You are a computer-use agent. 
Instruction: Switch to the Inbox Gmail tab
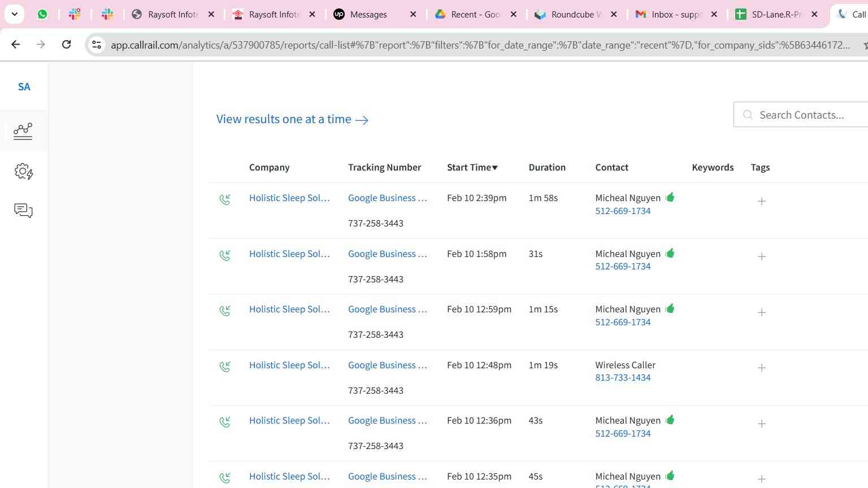(x=676, y=14)
